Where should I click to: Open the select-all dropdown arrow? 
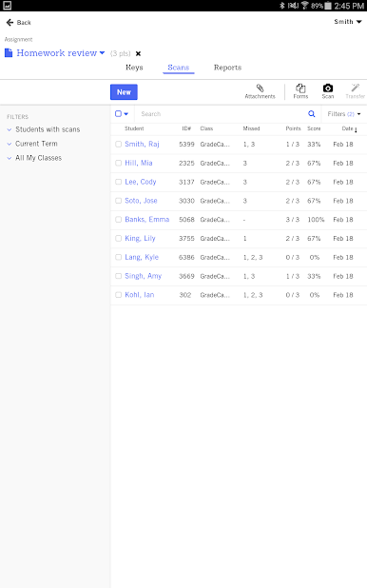pyautogui.click(x=126, y=114)
